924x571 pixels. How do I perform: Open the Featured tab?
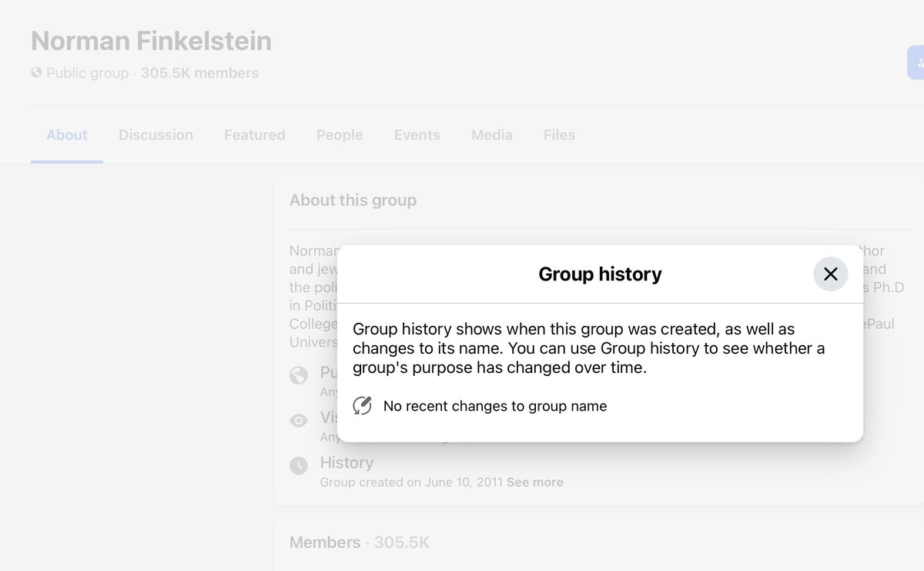255,135
